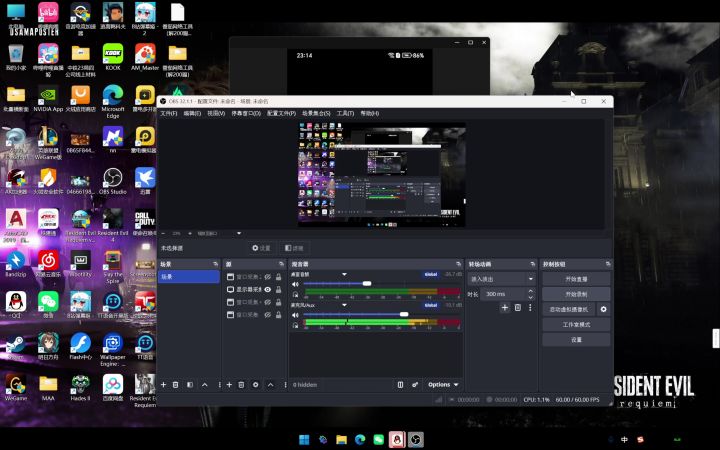Open 工具(T) menu
The height and width of the screenshot is (450, 720).
[345, 113]
